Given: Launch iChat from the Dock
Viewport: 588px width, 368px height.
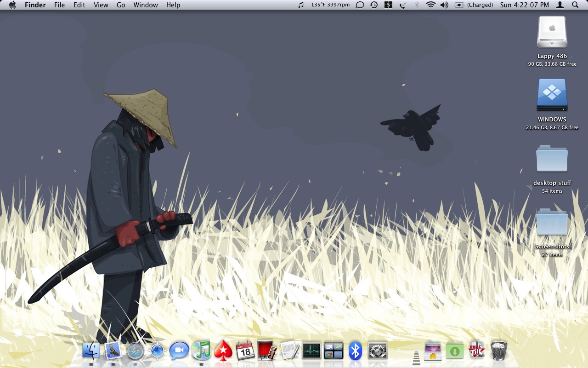Looking at the screenshot, I should pyautogui.click(x=179, y=351).
